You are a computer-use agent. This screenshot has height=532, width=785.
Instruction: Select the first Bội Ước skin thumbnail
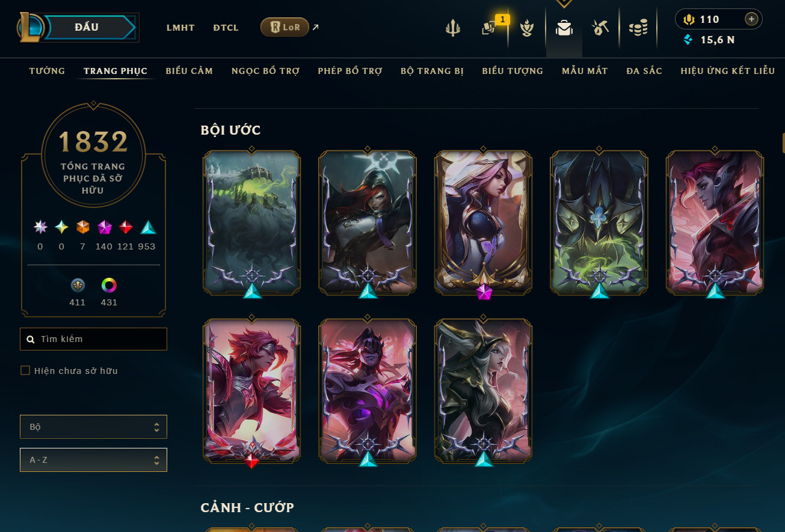252,222
